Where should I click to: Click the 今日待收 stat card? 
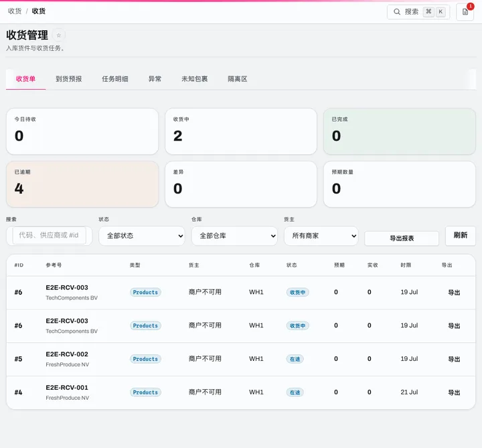coord(82,131)
